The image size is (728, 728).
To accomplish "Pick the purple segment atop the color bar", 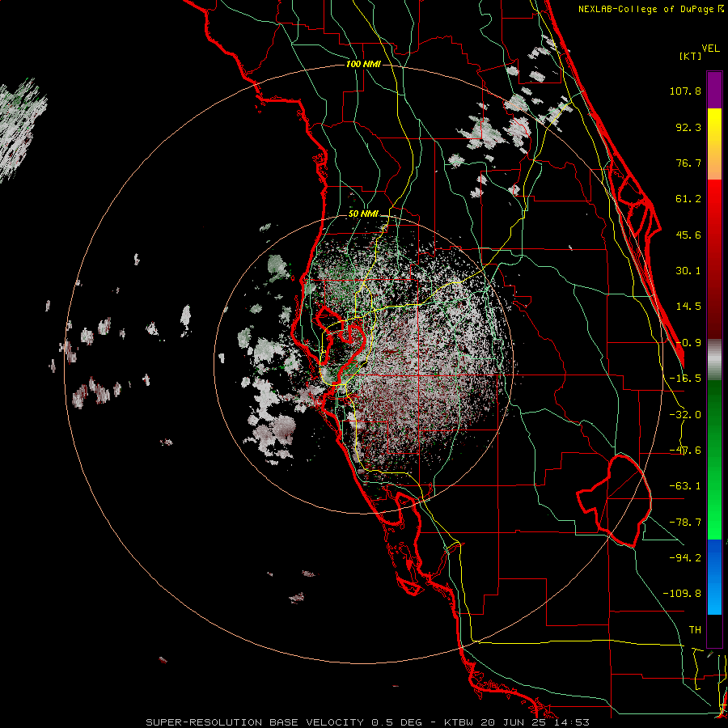I will point(714,91).
